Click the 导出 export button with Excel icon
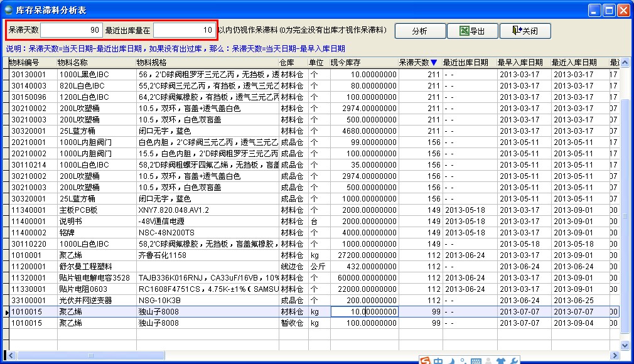This screenshot has height=364, width=634. point(473,31)
